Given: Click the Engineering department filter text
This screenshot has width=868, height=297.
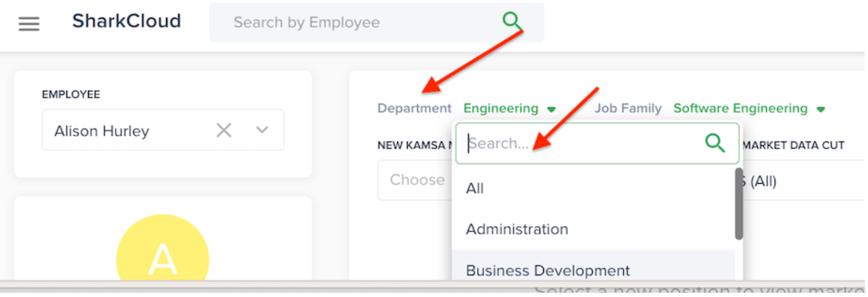Looking at the screenshot, I should (x=500, y=108).
